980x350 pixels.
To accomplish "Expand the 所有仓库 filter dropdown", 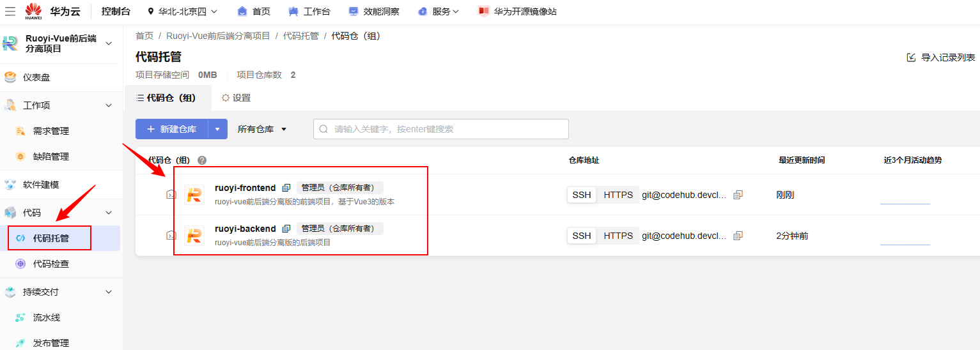I will click(x=262, y=129).
